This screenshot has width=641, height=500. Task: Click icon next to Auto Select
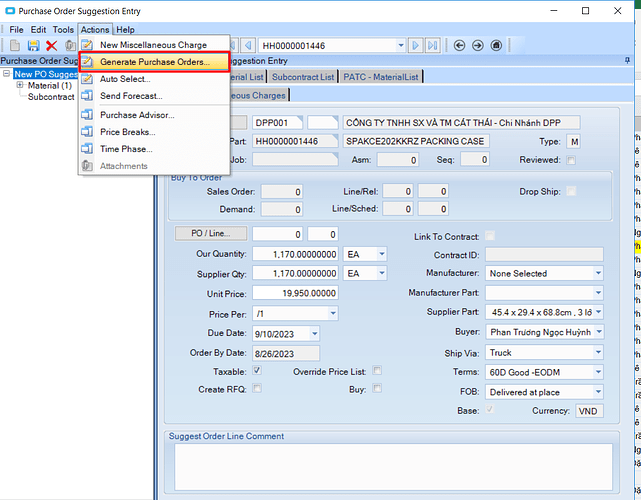(87, 78)
